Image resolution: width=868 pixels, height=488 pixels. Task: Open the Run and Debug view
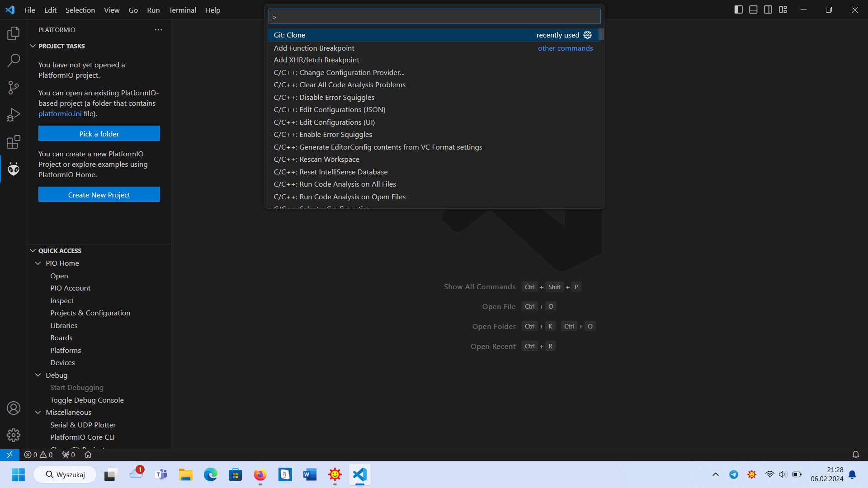(14, 115)
